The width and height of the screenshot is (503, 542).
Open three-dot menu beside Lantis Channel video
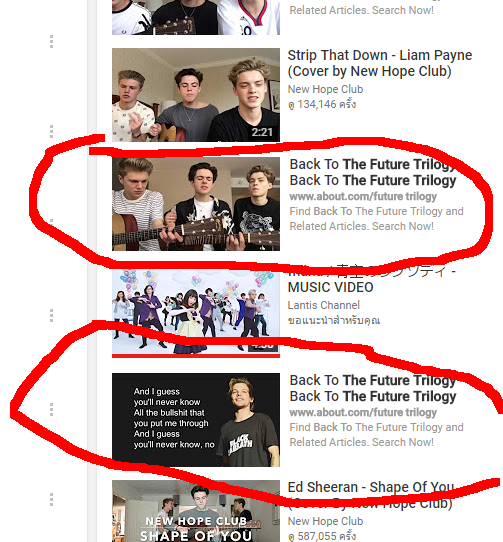pyautogui.click(x=51, y=315)
